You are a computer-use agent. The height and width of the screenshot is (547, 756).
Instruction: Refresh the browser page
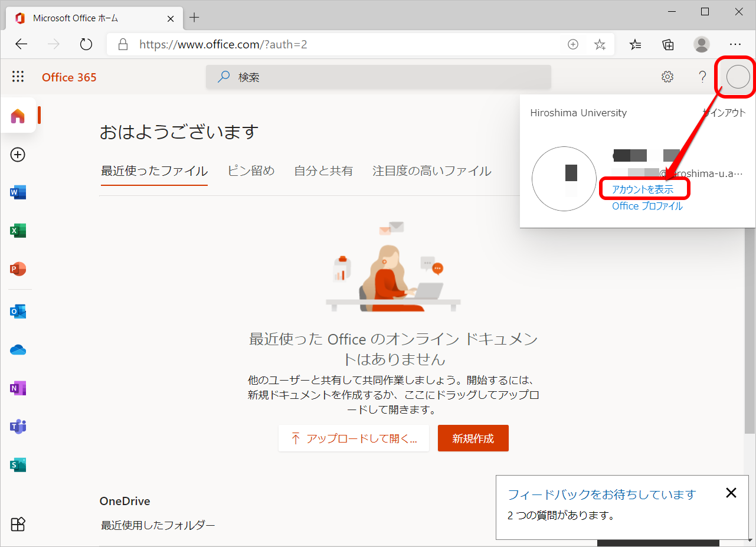pyautogui.click(x=86, y=44)
